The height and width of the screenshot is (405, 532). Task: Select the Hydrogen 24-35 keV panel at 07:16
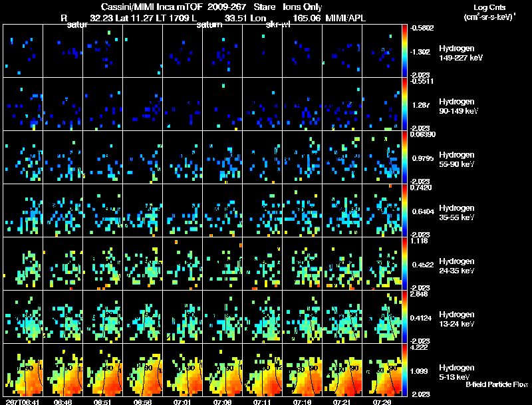click(x=303, y=264)
